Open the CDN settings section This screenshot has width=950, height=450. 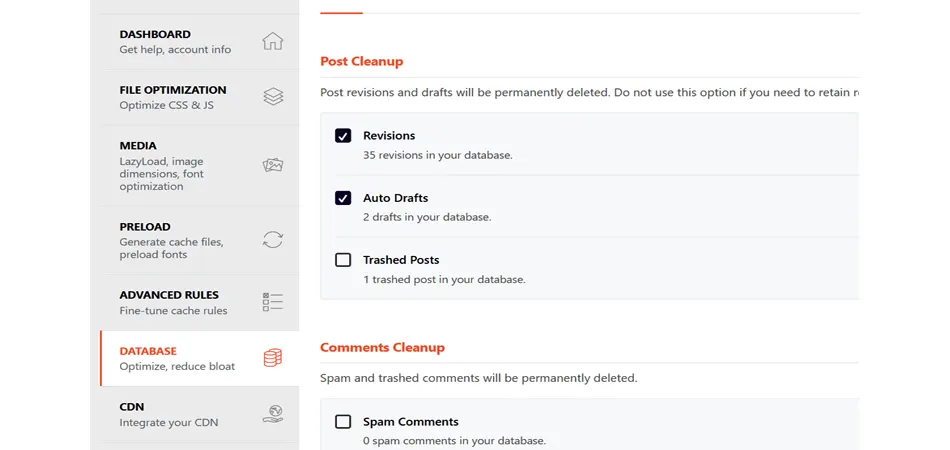[200, 414]
